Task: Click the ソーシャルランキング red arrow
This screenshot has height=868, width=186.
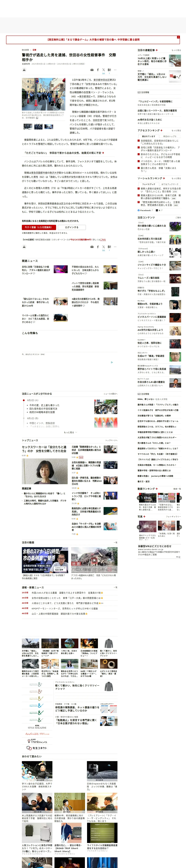Action: click(164, 178)
